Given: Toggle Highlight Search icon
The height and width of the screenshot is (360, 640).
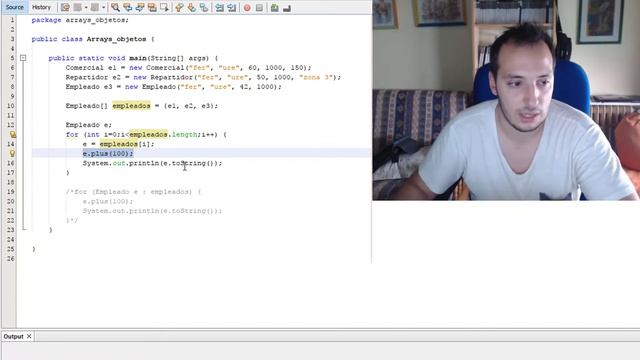Looking at the screenshot, I should tap(152, 7).
